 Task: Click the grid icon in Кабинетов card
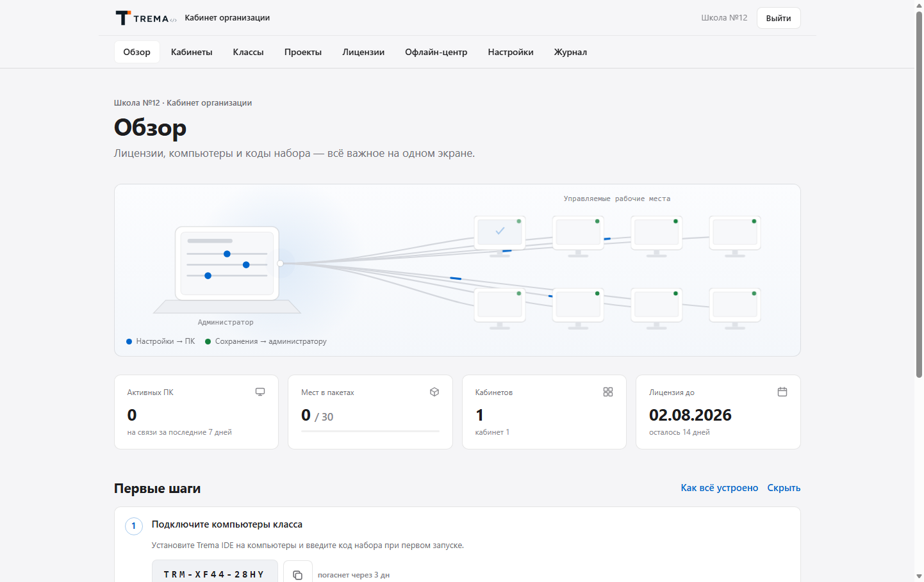pos(608,392)
